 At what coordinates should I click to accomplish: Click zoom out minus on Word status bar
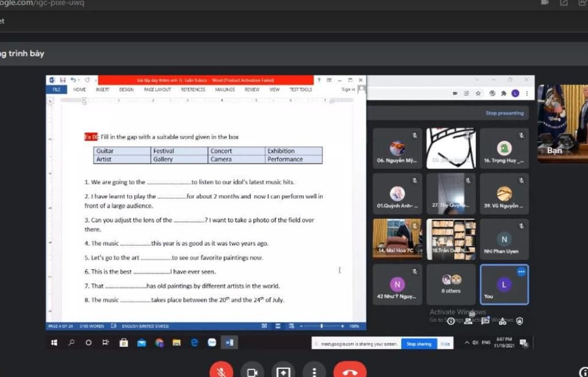click(x=301, y=326)
